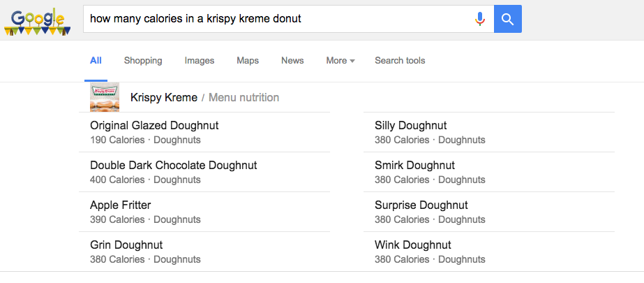Click the Menu nutrition link

(244, 98)
